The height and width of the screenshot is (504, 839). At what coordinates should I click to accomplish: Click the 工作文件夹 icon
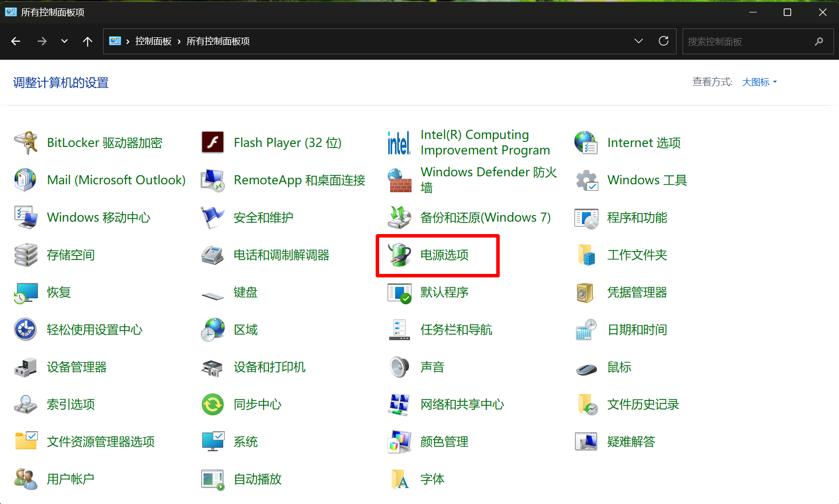586,255
